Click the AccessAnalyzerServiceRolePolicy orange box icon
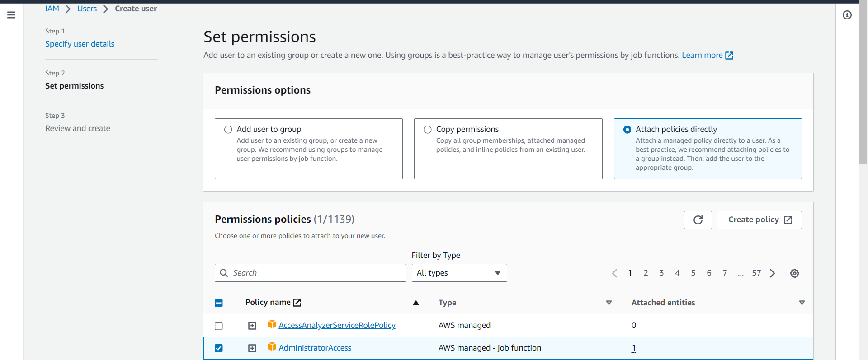Image resolution: width=868 pixels, height=360 pixels. pyautogui.click(x=272, y=324)
